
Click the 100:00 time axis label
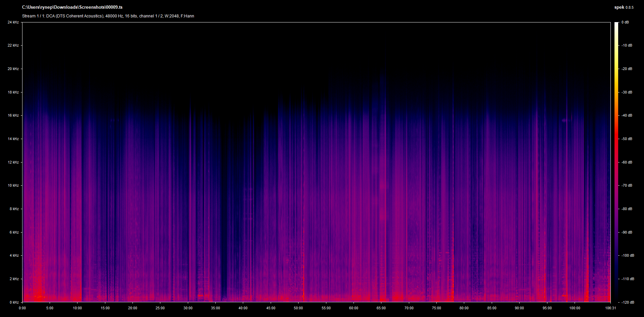pos(575,308)
